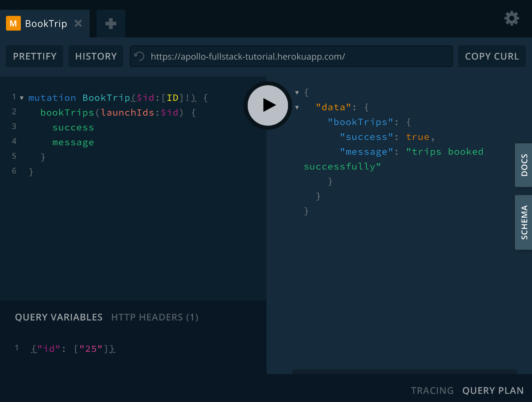Click the "bookTrips" key in the response
The height and width of the screenshot is (402, 532).
(x=360, y=122)
